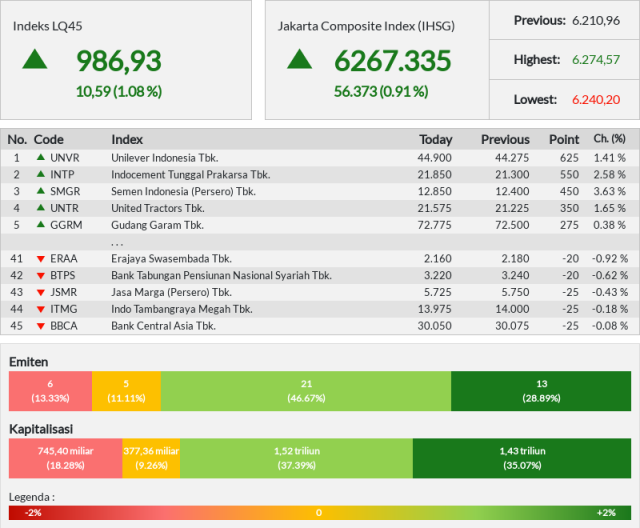Image resolution: width=640 pixels, height=528 pixels.
Task: Click the Kapitalisasi section label
Action: tap(41, 429)
